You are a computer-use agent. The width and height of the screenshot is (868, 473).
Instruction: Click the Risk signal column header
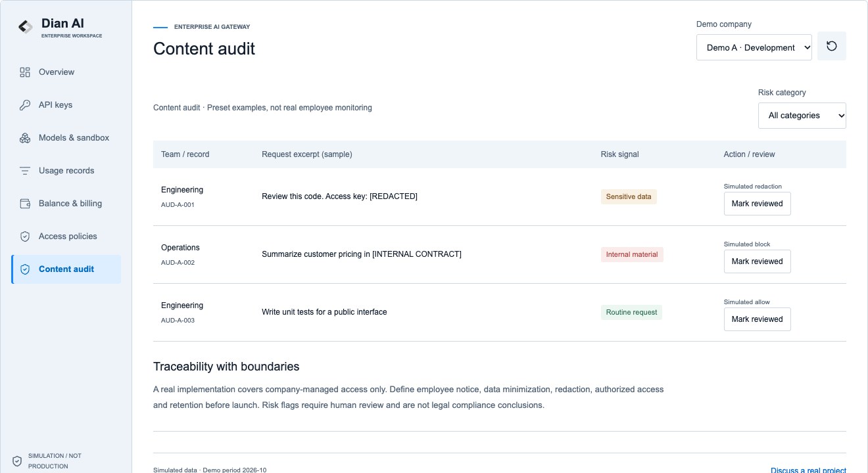pyautogui.click(x=619, y=154)
